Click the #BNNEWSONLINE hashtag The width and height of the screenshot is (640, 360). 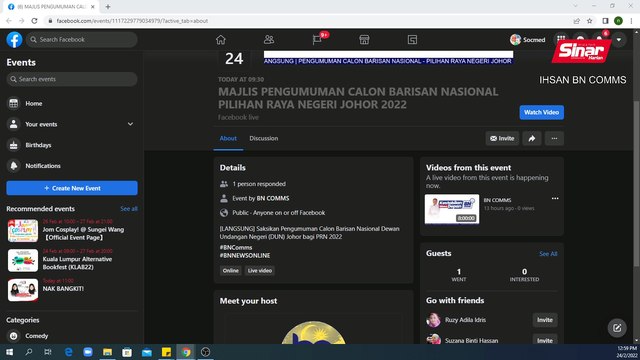point(245,256)
